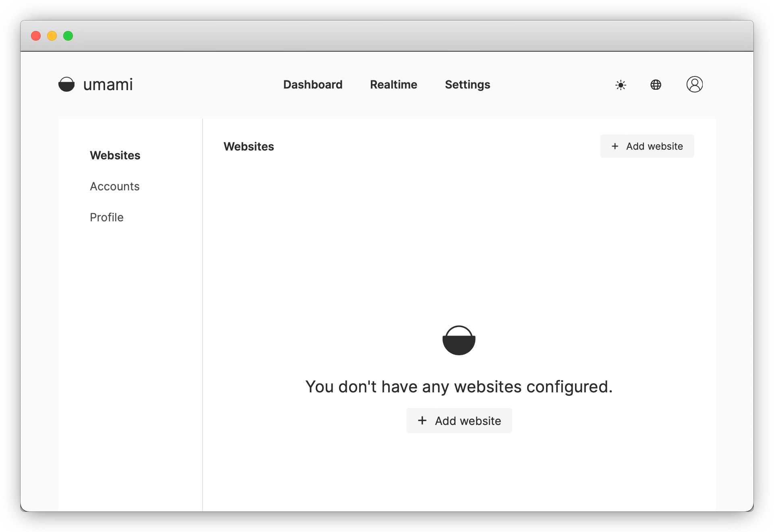Click the plus icon in top Add website
Screen dimensions: 774x532
(x=615, y=146)
